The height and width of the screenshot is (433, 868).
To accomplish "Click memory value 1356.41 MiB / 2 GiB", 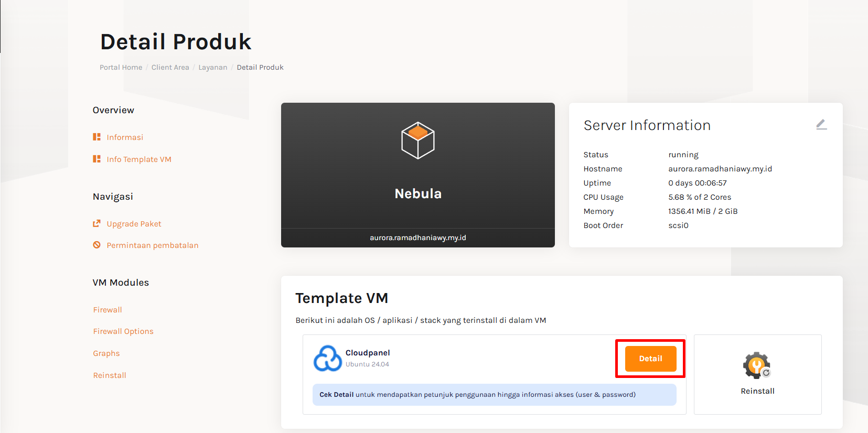I will (x=703, y=211).
